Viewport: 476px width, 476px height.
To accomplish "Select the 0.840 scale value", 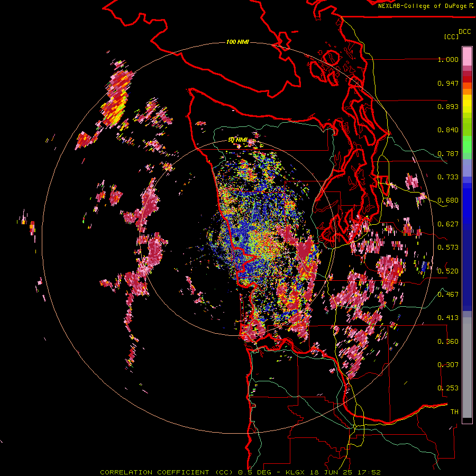I will pyautogui.click(x=448, y=130).
